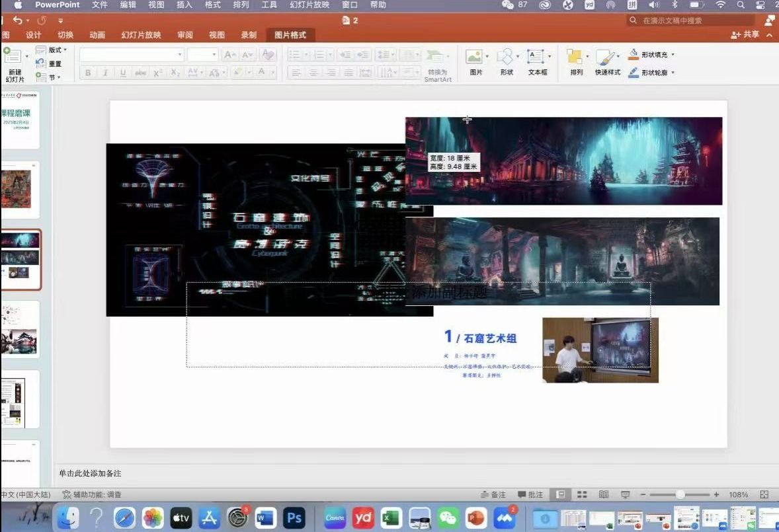Image resolution: width=779 pixels, height=532 pixels.
Task: Toggle italic formatting
Action: (105, 73)
